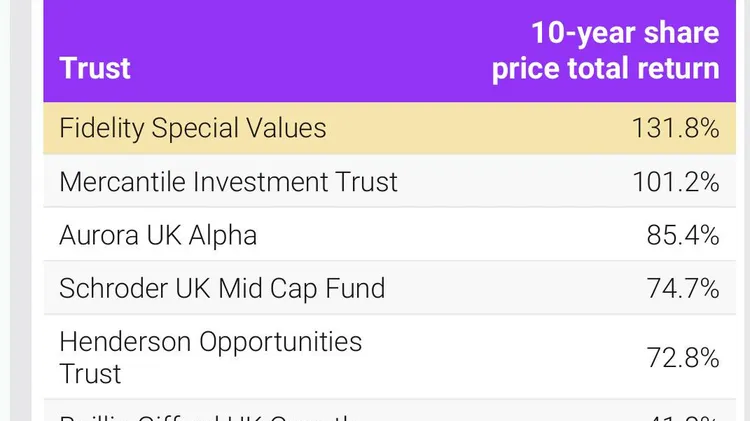Select Henderson Opportunities Trust row

(x=389, y=356)
